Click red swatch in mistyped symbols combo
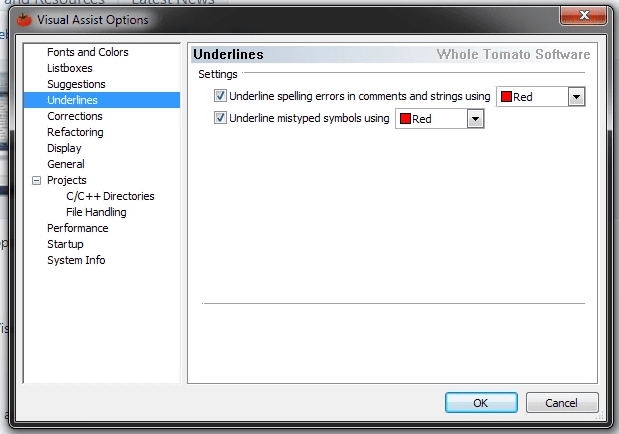This screenshot has width=619, height=434. [405, 119]
